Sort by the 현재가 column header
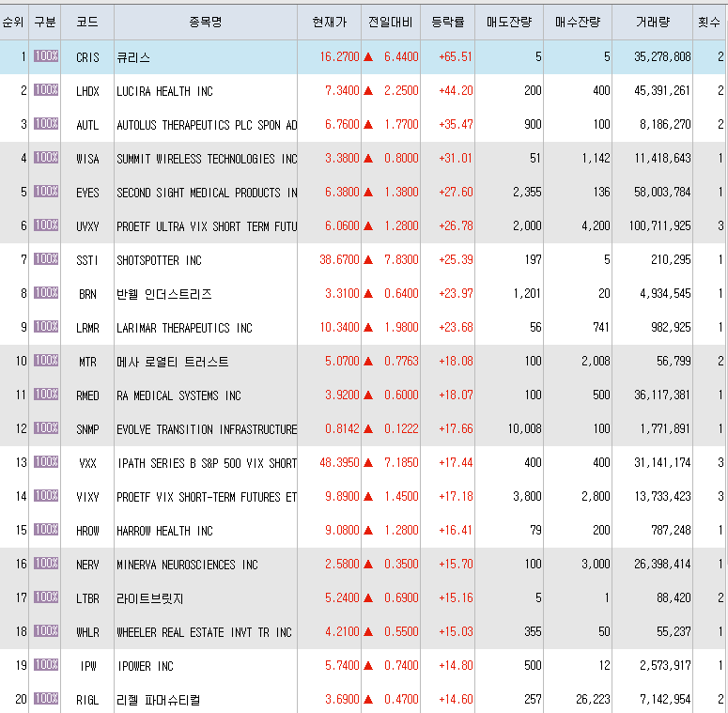728x713 pixels. tap(329, 22)
